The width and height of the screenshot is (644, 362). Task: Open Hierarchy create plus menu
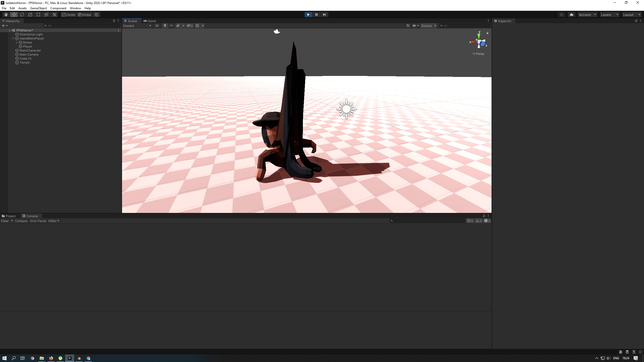click(5, 26)
